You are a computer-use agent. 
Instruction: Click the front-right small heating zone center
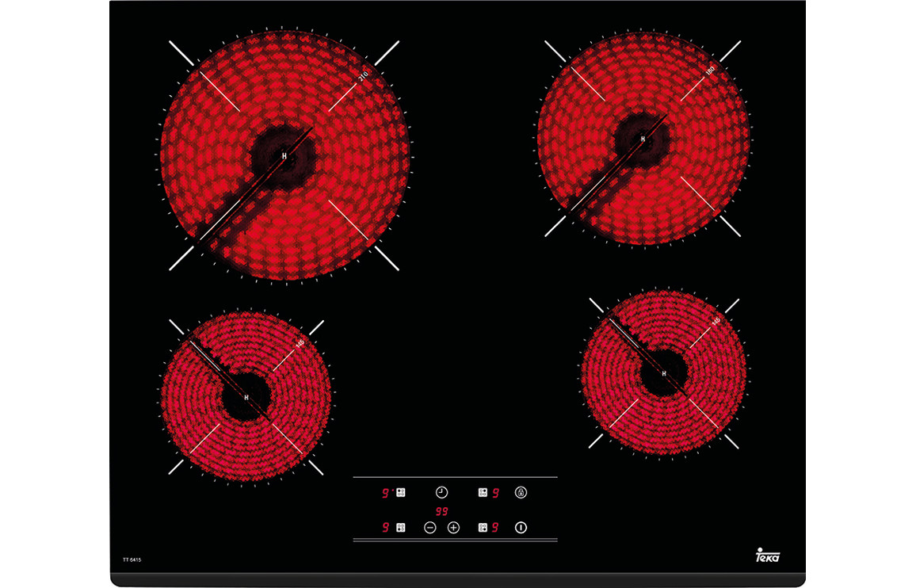(x=663, y=372)
